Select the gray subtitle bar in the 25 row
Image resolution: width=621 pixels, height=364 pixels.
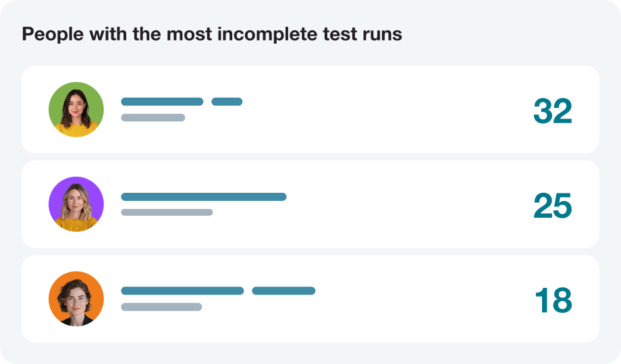[167, 212]
